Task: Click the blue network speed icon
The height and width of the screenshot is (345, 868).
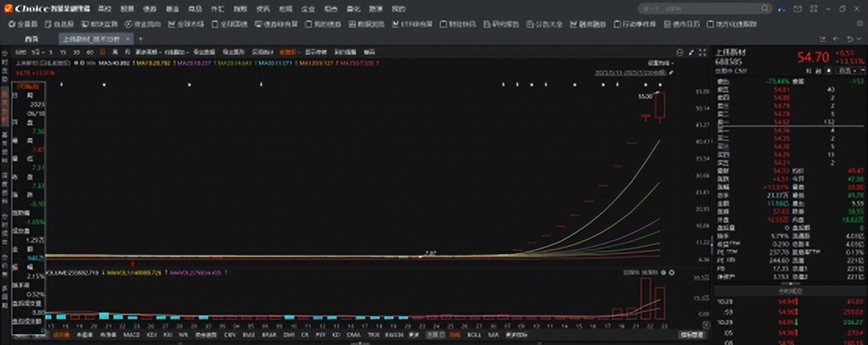Action: (x=782, y=9)
